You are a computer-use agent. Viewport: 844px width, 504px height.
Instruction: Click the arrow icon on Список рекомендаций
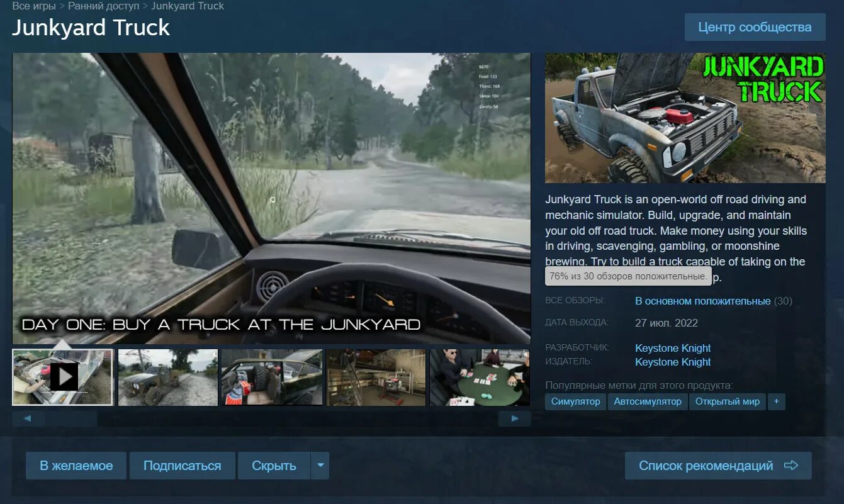(x=791, y=466)
